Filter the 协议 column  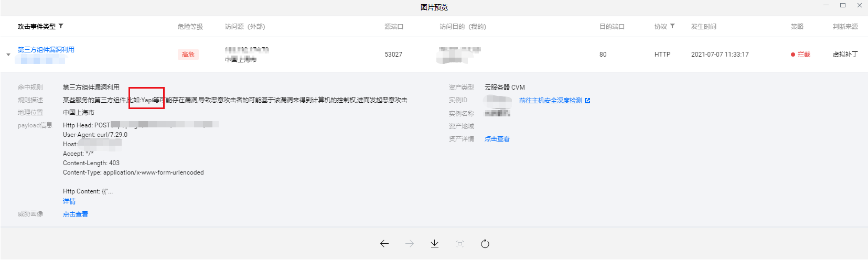click(672, 26)
